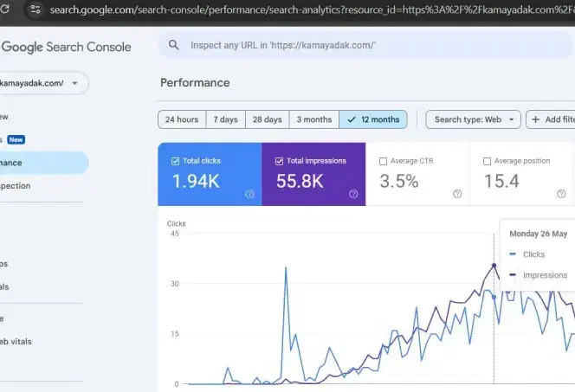Uncheck the Total clicks checkbox

[x=176, y=161]
